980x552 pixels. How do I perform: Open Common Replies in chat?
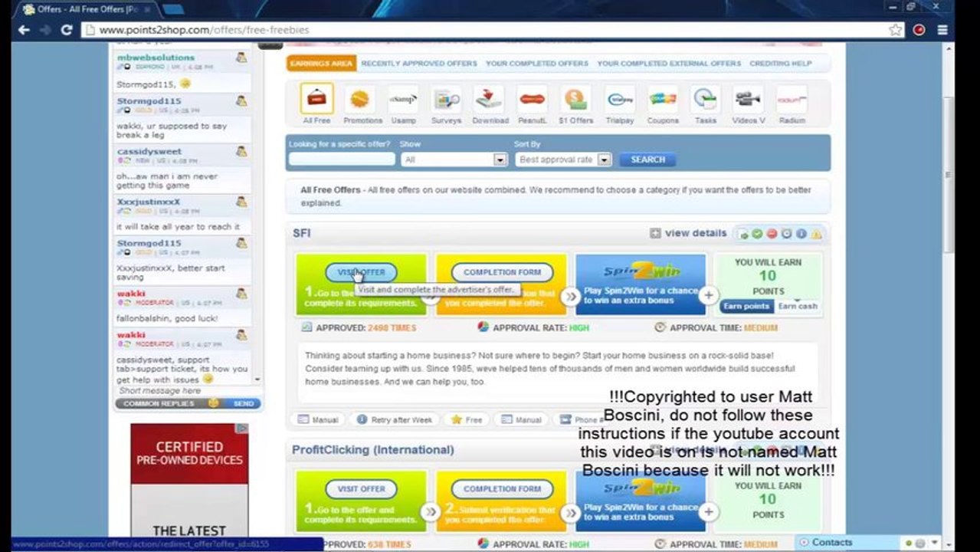tap(159, 403)
